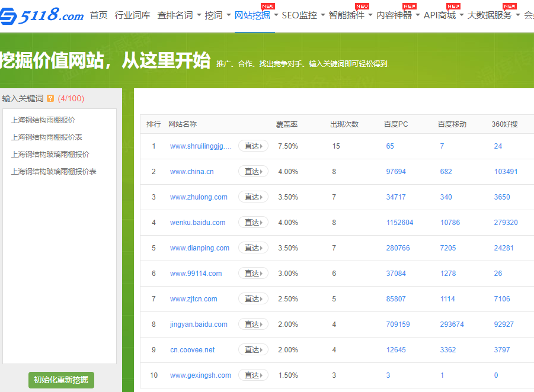Image resolution: width=534 pixels, height=392 pixels.
Task: Select keyword 上海钢结构雨棚报价表
Action: (47, 137)
